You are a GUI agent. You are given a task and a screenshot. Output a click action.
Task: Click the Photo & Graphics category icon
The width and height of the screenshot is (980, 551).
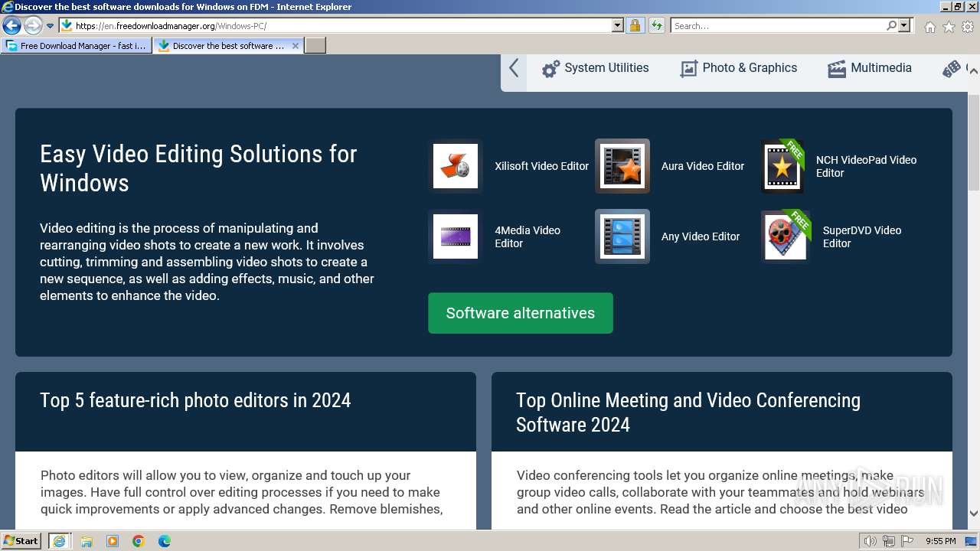point(688,69)
